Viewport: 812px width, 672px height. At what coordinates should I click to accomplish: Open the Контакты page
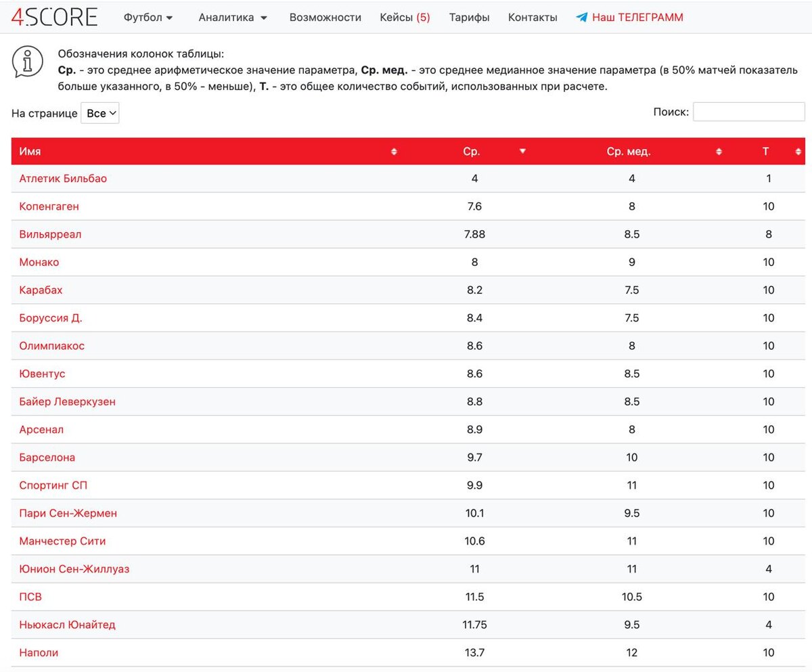point(533,18)
